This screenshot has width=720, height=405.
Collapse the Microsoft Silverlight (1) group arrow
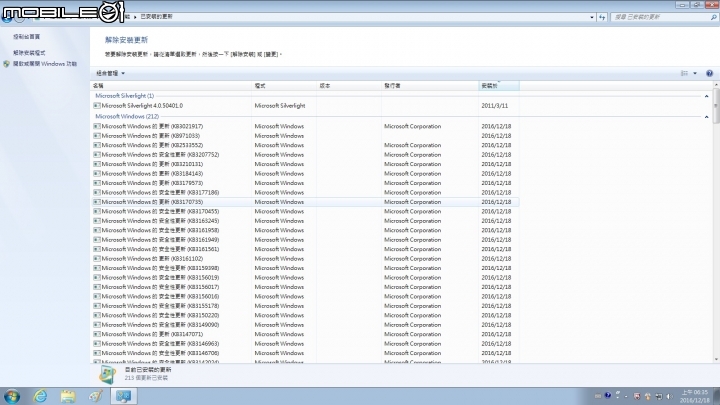tap(706, 96)
